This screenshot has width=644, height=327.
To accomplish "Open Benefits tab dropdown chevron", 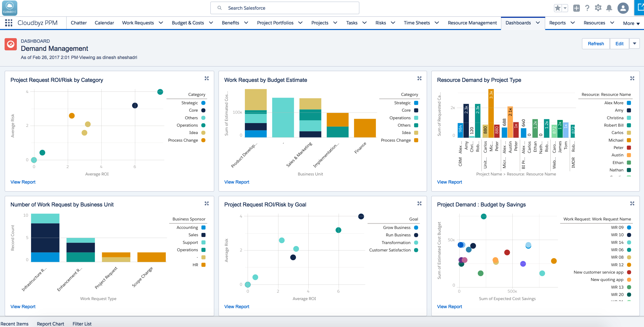I will click(246, 23).
